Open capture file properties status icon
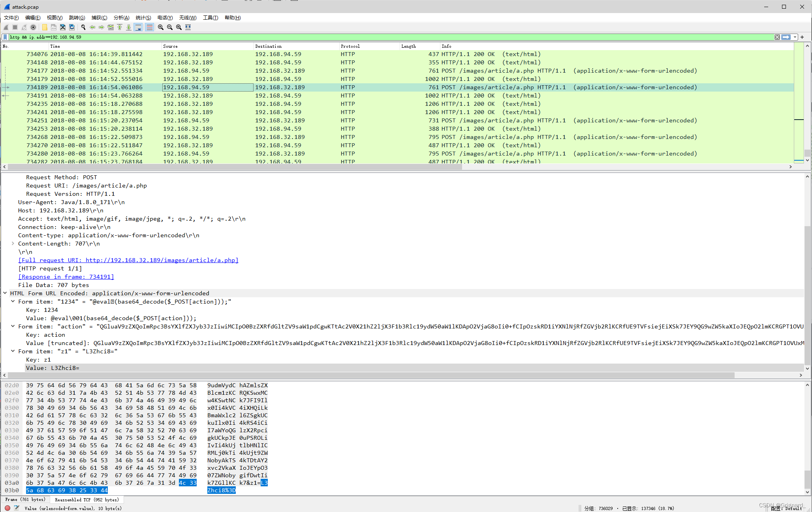The image size is (812, 512). coord(17,508)
